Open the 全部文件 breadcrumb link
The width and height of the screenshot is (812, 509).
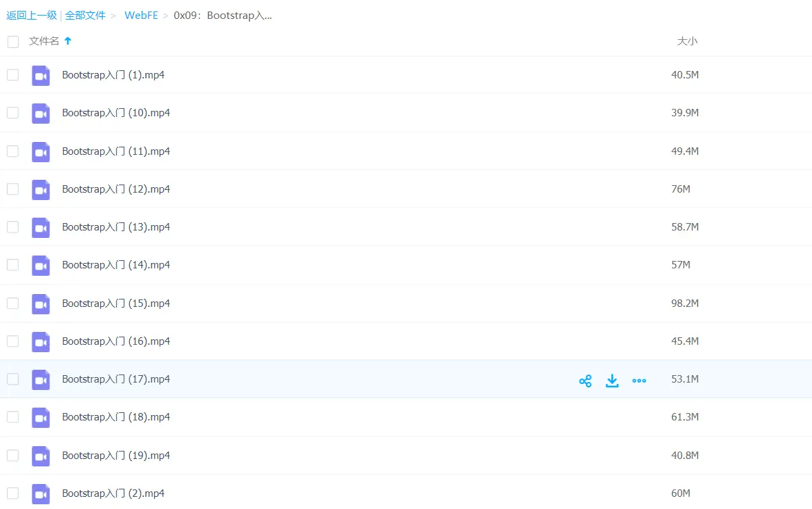[x=85, y=15]
